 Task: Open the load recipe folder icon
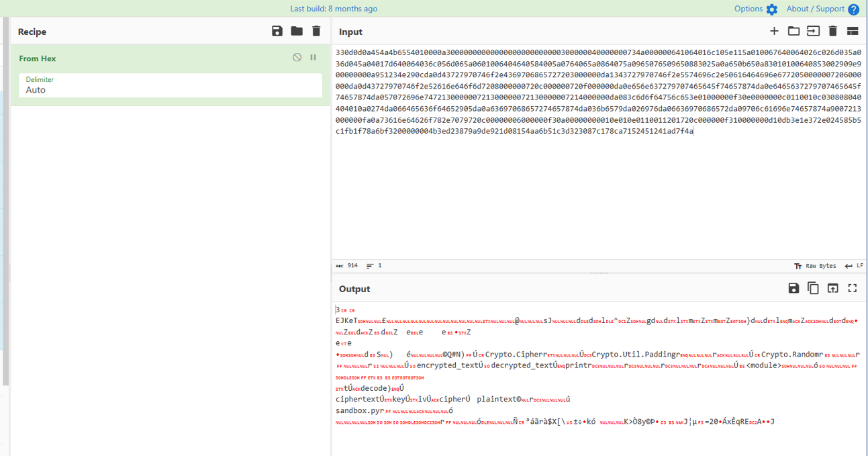297,32
